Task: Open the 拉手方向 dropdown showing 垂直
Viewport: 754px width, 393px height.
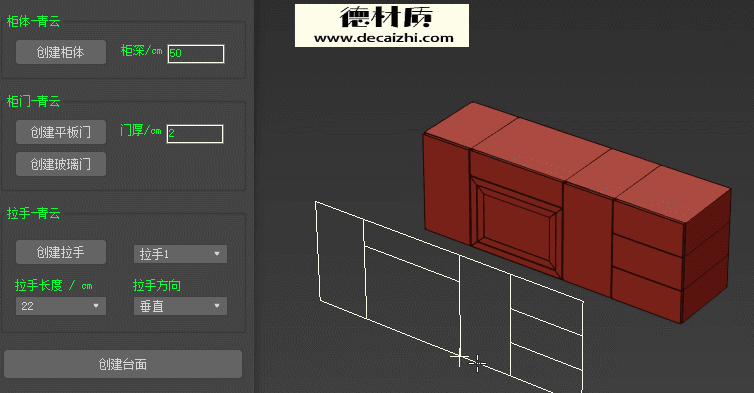Action: 180,306
